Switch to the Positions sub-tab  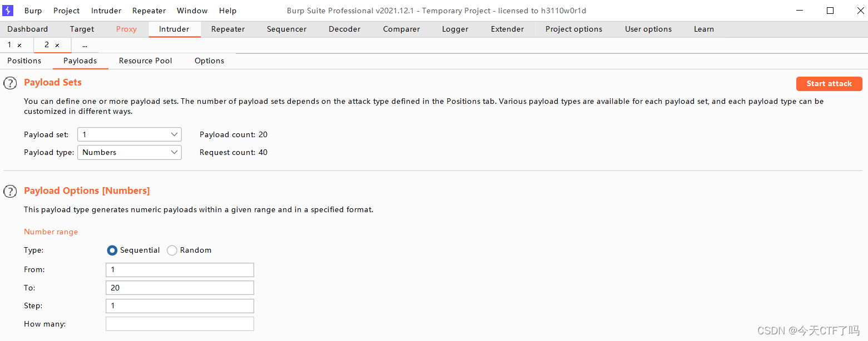coord(24,61)
